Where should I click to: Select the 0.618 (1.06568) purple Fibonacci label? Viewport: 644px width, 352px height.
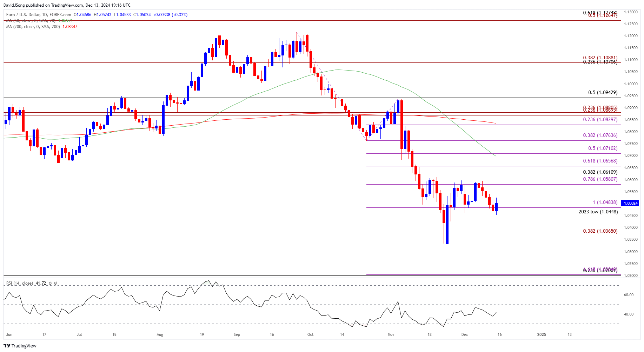coord(600,161)
